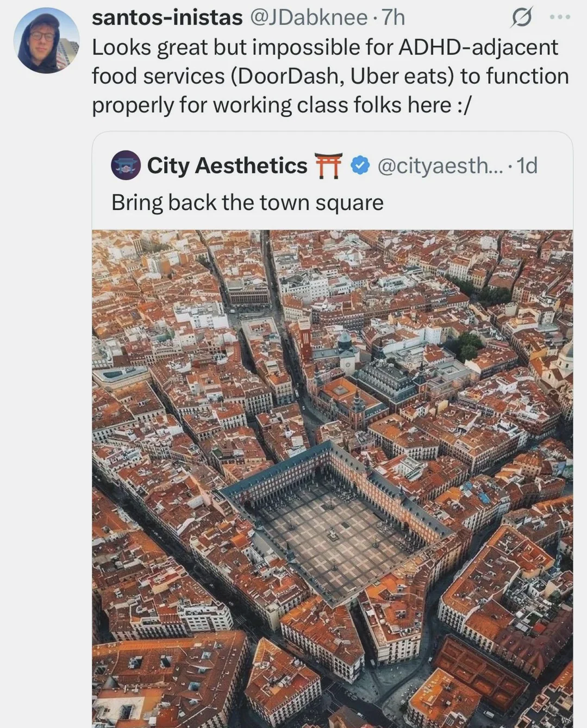Open the santos-inistas display name
Viewport: 587px width, 728px height.
(167, 18)
